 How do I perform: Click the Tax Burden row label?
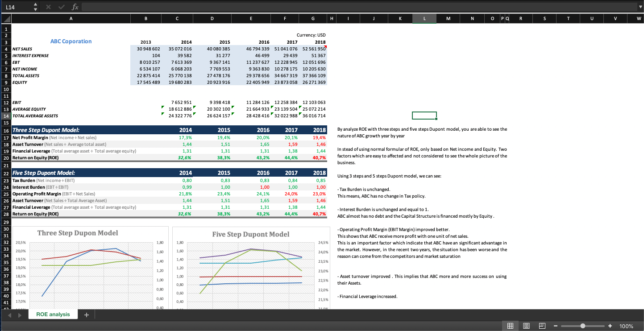[43, 180]
